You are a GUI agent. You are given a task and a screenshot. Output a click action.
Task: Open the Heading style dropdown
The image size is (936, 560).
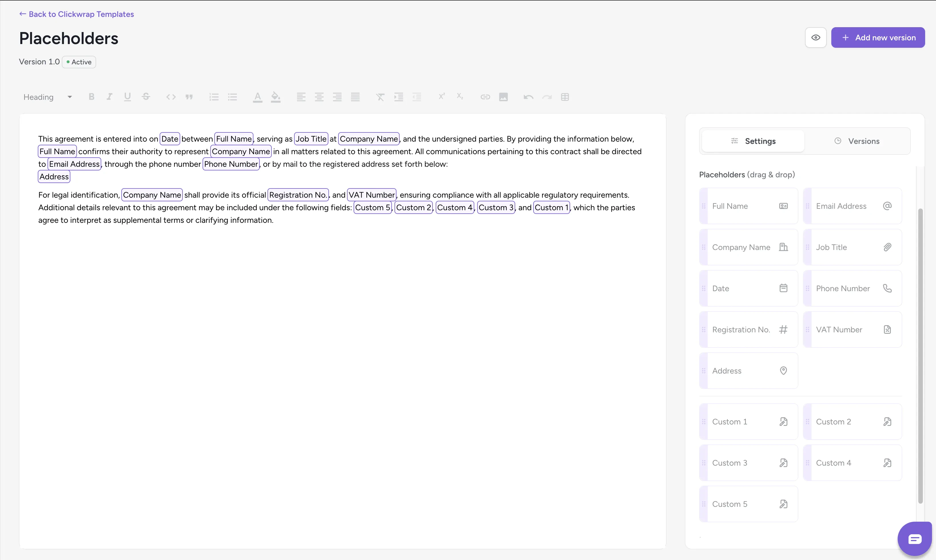click(x=46, y=97)
